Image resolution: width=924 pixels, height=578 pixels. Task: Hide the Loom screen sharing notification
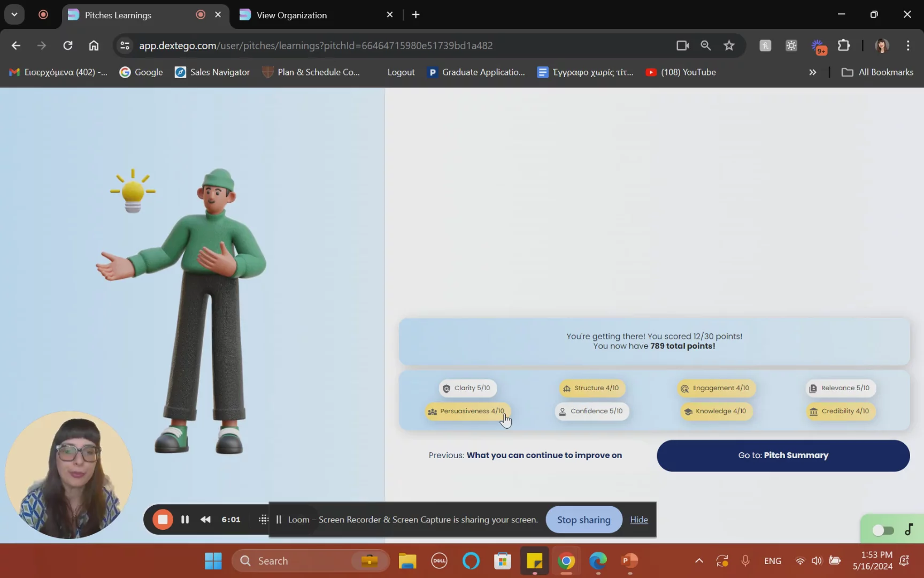pos(638,520)
